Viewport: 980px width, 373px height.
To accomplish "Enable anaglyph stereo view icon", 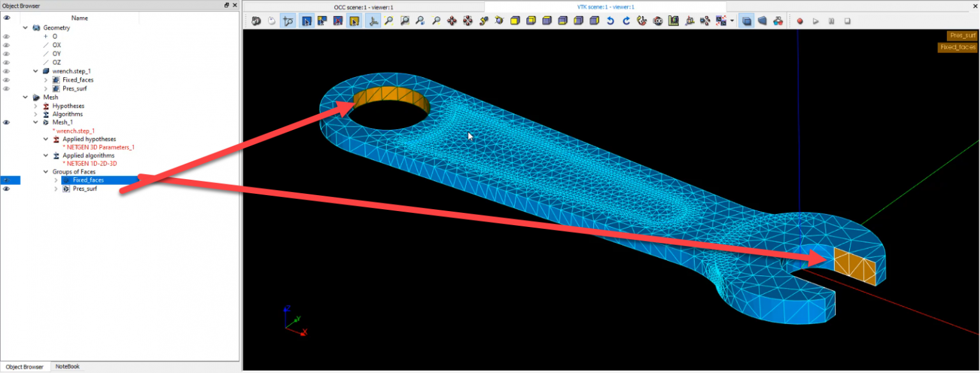I will click(x=778, y=20).
